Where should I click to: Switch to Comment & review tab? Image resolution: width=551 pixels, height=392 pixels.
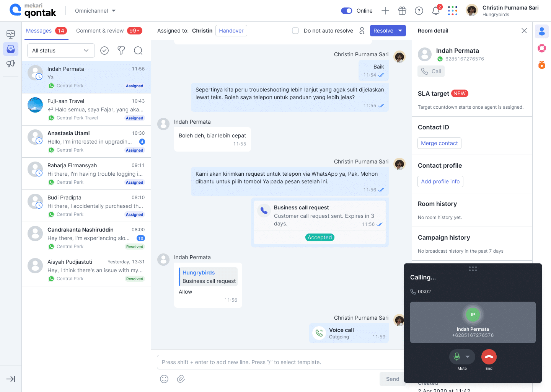(109, 31)
